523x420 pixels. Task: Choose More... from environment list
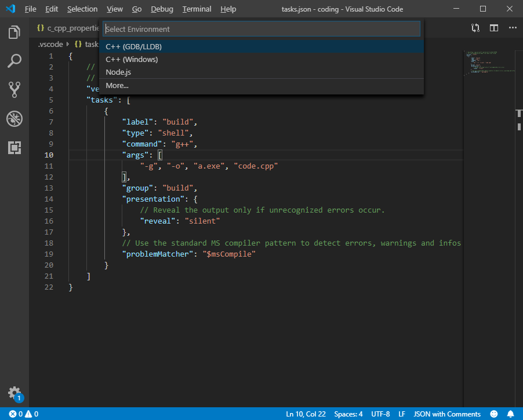pyautogui.click(x=117, y=85)
